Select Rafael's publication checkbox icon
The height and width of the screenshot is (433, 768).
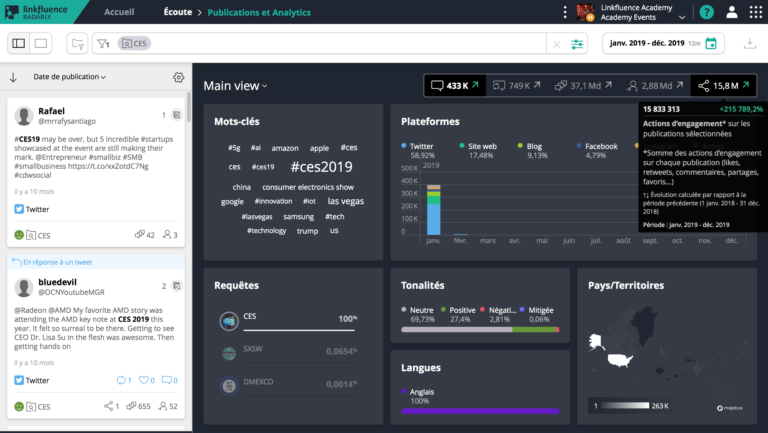click(176, 116)
